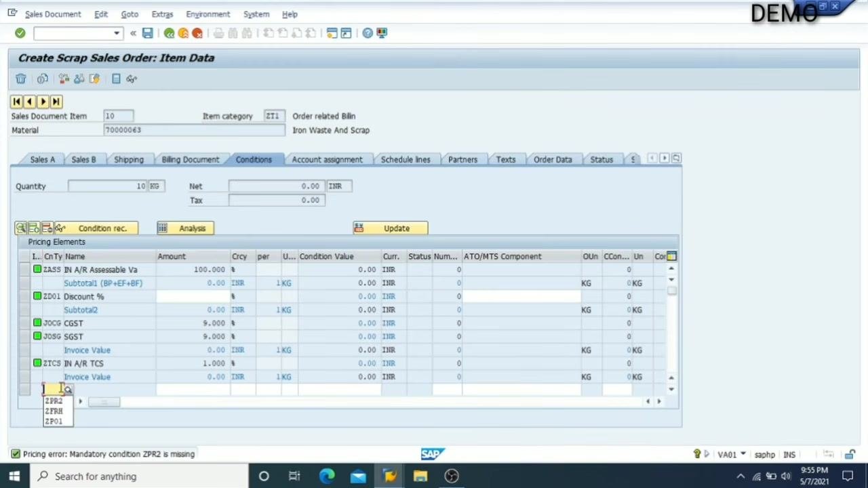Click the table settings icon in pricing grid corner

[x=671, y=256]
